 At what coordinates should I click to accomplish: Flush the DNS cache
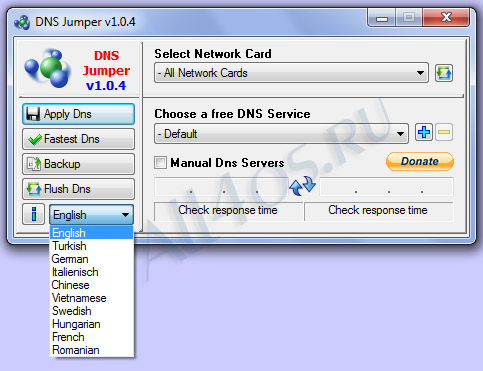pyautogui.click(x=78, y=189)
